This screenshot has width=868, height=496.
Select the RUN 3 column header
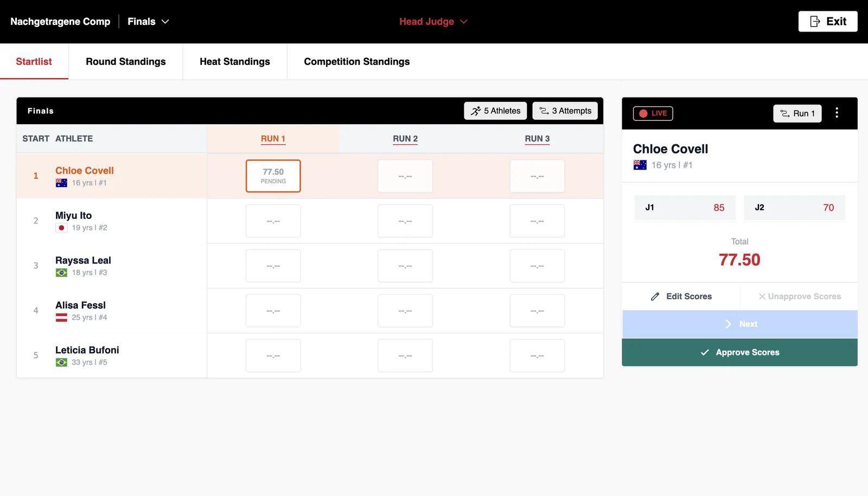pyautogui.click(x=537, y=139)
